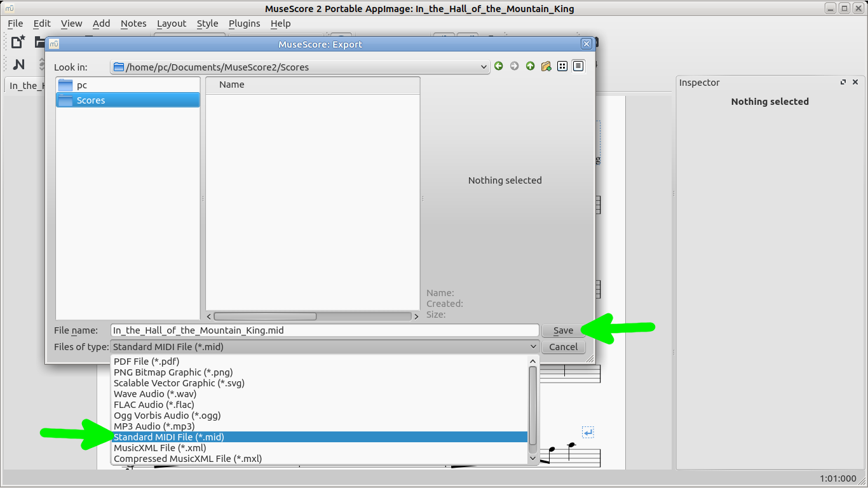Choose PDF File (*.pdf) format
The height and width of the screenshot is (488, 868).
(319, 362)
